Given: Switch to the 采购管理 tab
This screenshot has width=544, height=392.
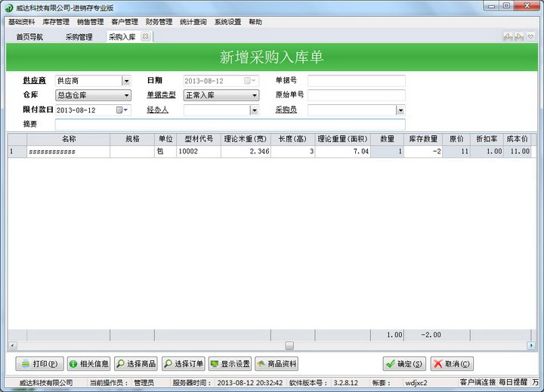Looking at the screenshot, I should (79, 37).
